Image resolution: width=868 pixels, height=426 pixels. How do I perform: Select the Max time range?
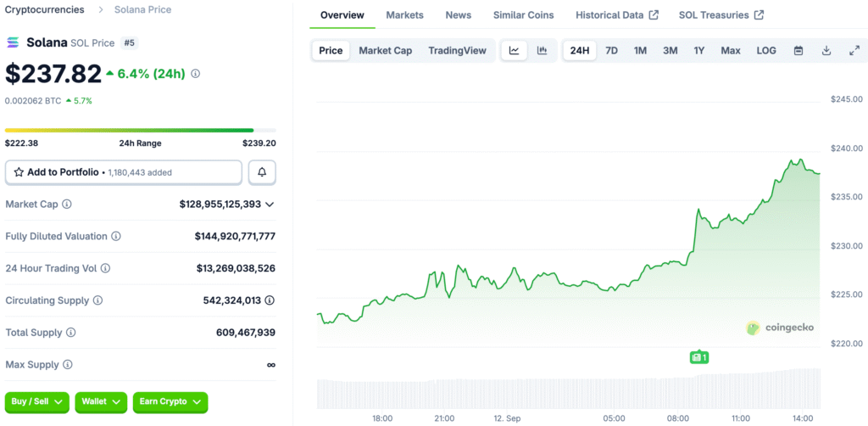[731, 51]
